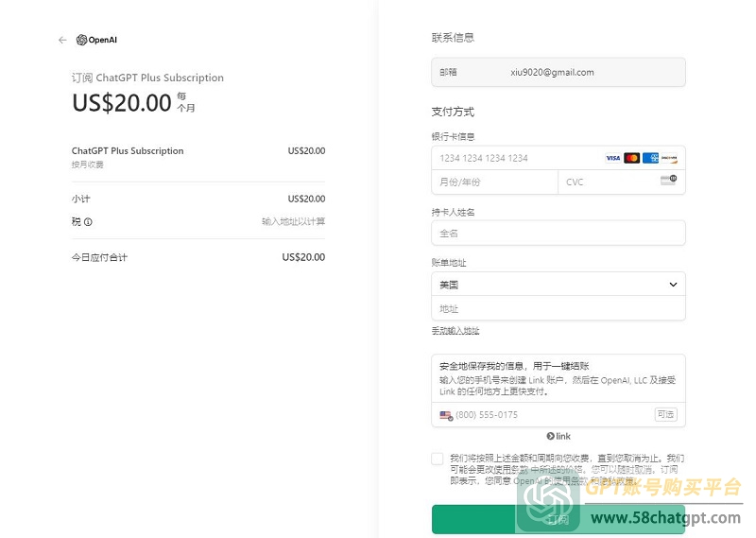Viewport: 756px width, 538px height.
Task: Click the 手动输入地址 link
Action: 455,331
